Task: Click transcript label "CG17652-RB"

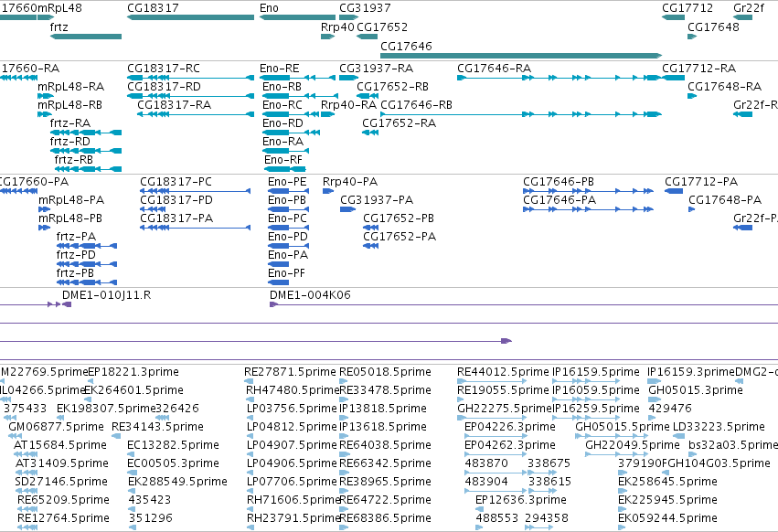Action: (x=392, y=86)
